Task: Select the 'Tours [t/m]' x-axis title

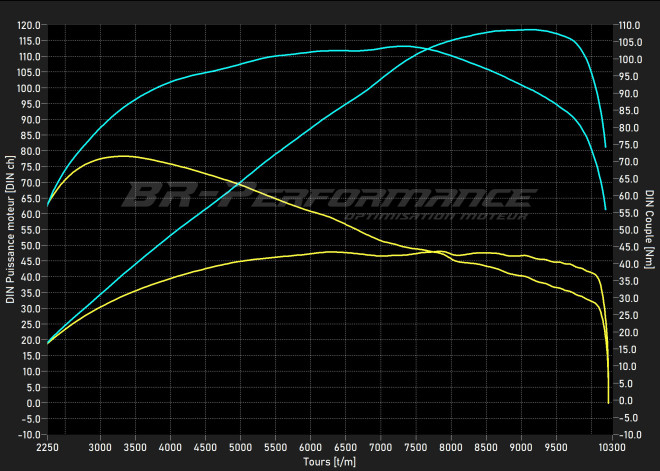Action: 328,462
